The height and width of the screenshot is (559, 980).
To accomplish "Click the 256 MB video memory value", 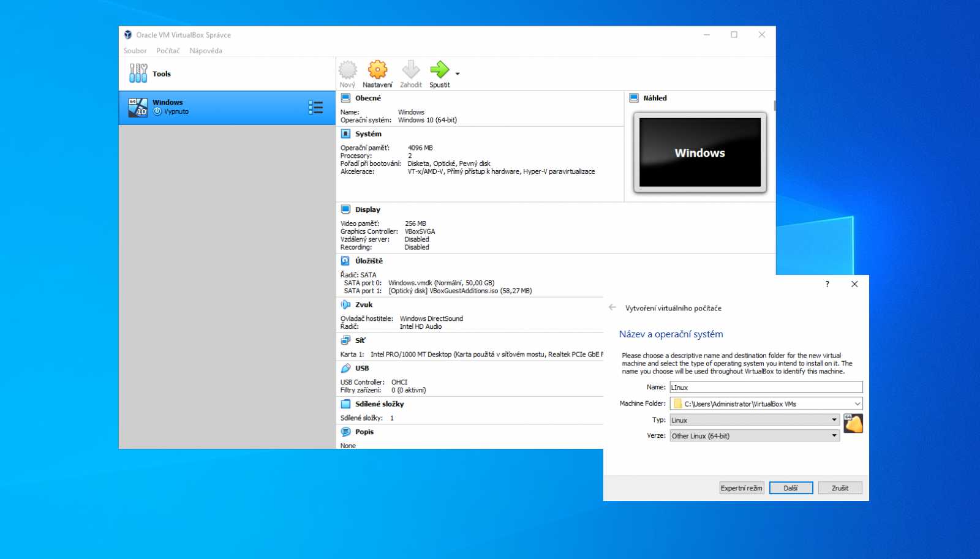I will click(415, 223).
